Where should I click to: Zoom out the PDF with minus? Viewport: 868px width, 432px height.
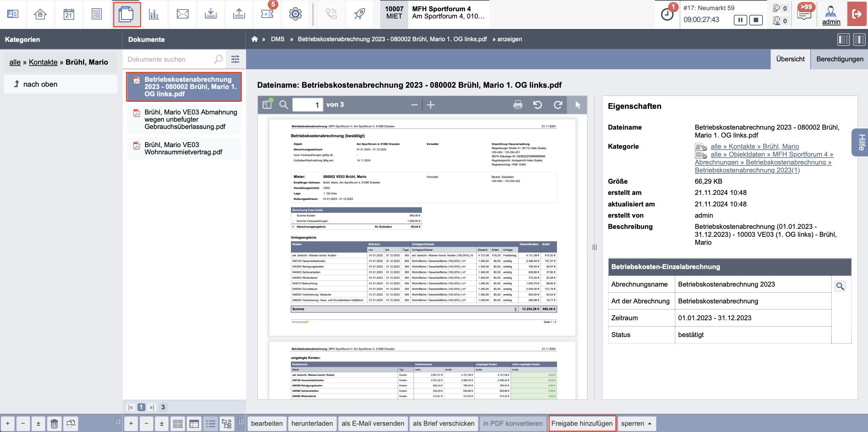point(415,105)
